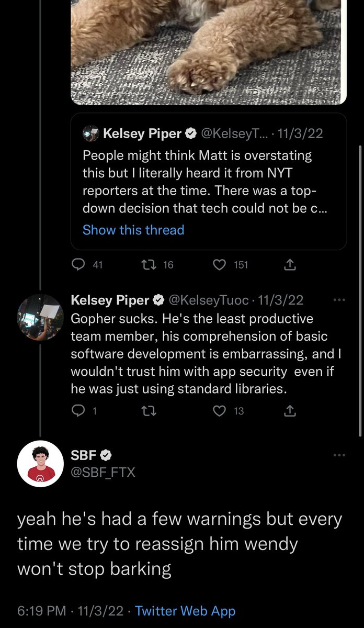Retweet the Gopher sucks tweet
This screenshot has width=364, height=628.
click(x=150, y=411)
